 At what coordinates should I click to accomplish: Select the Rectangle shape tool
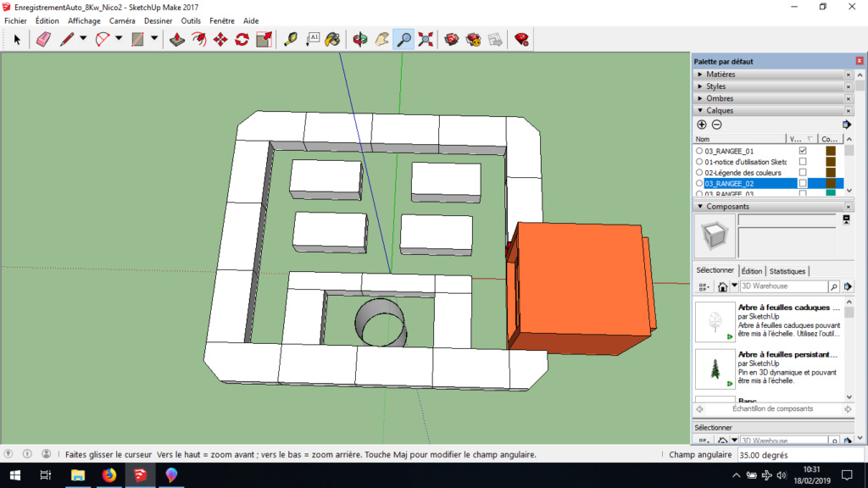tap(137, 39)
